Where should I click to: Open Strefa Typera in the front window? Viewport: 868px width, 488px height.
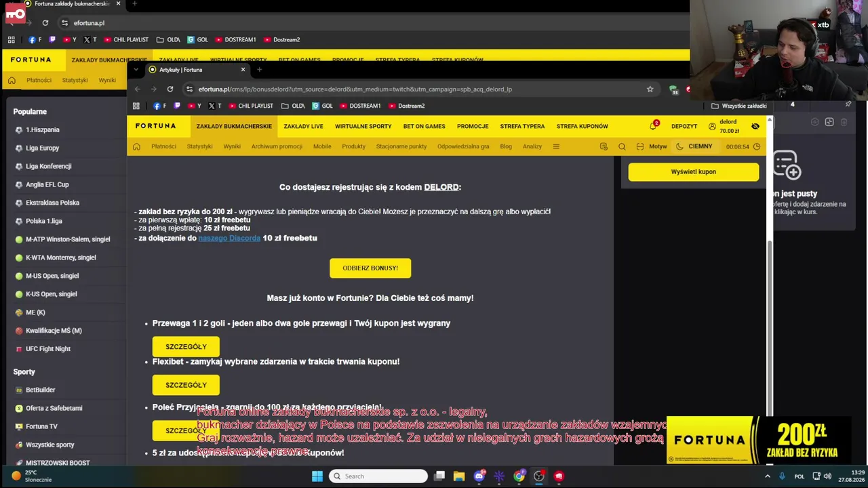tap(522, 126)
